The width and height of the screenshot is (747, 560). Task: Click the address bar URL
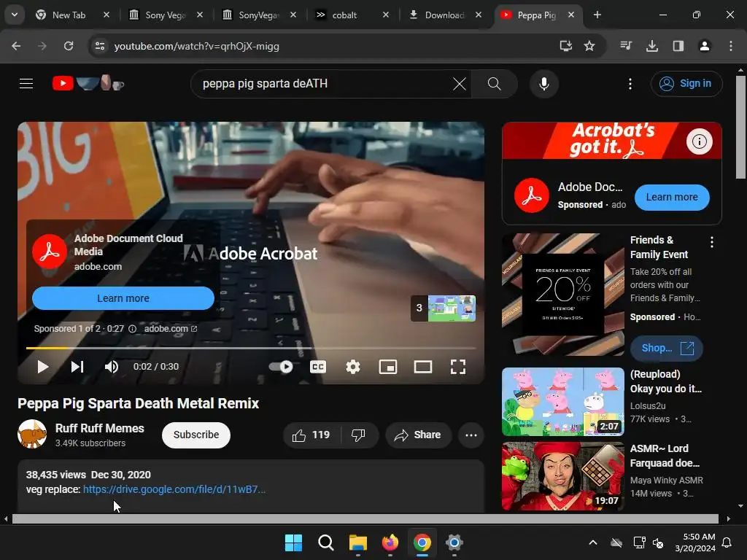[x=197, y=46]
